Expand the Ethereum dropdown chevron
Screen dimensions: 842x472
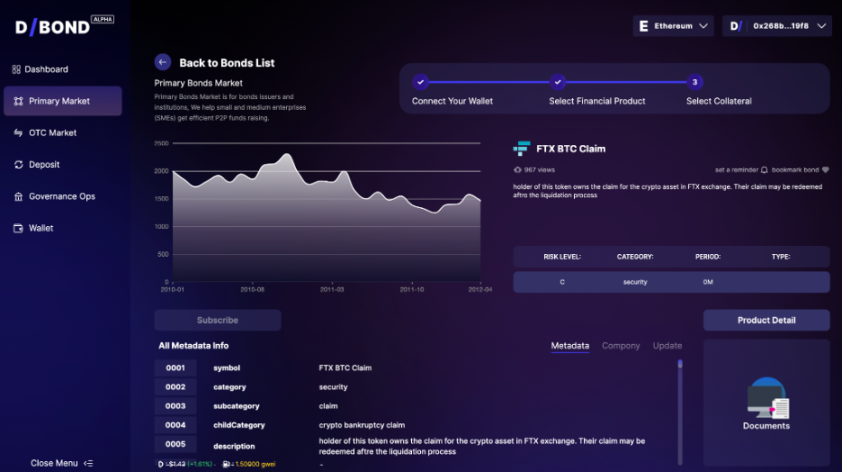coord(703,26)
